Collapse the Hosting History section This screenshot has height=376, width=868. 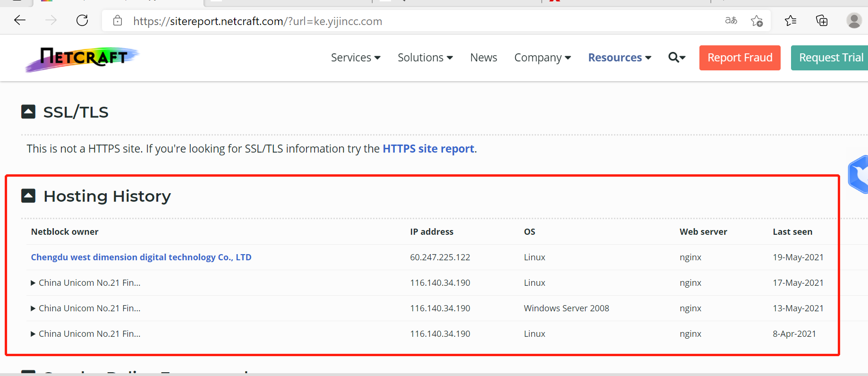pos(28,196)
